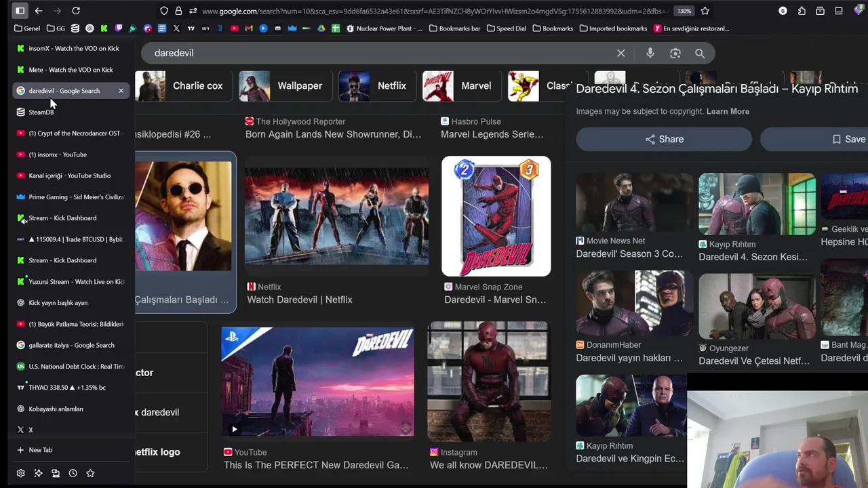Reload the current page
Screen dimensions: 868x488
[76, 11]
